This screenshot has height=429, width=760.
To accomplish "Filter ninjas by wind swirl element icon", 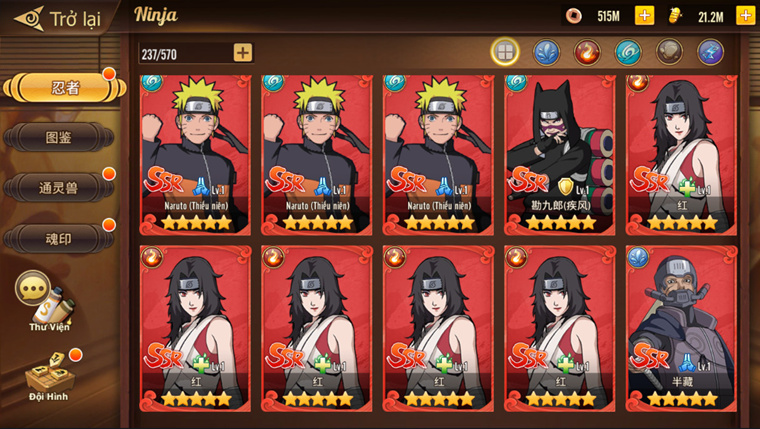I will [x=628, y=52].
